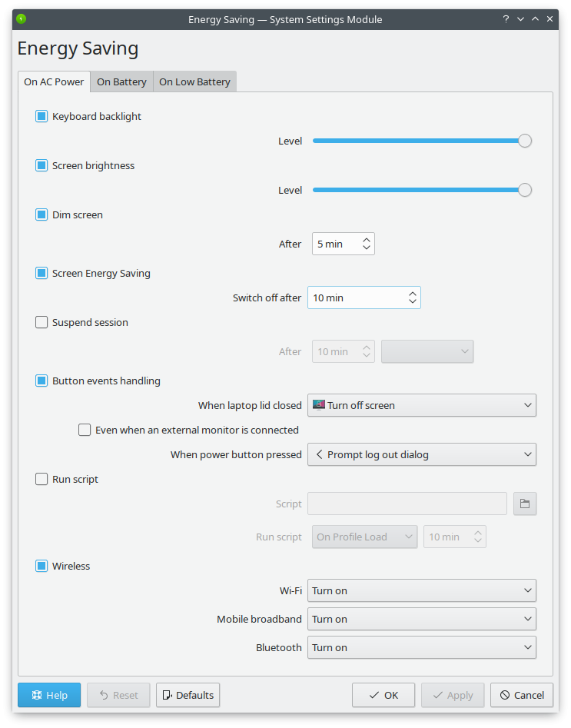Click the Help button with lifebuoy icon
The height and width of the screenshot is (728, 571).
tap(48, 695)
